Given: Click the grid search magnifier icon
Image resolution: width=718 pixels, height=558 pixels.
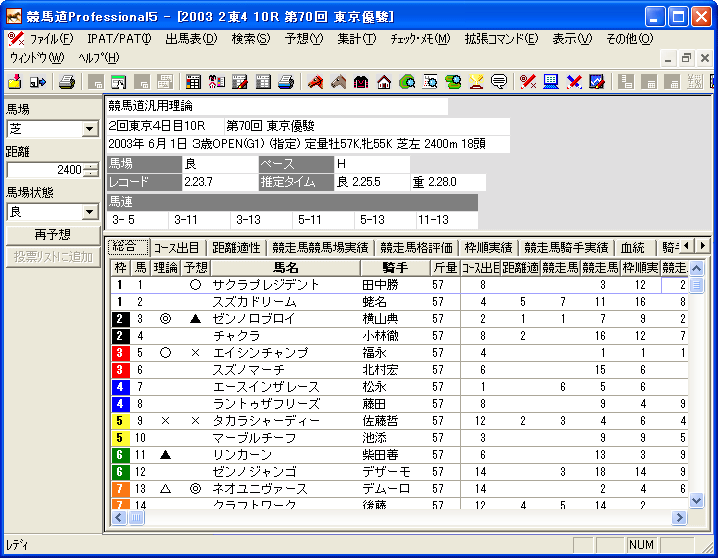Looking at the screenshot, I should [x=430, y=82].
